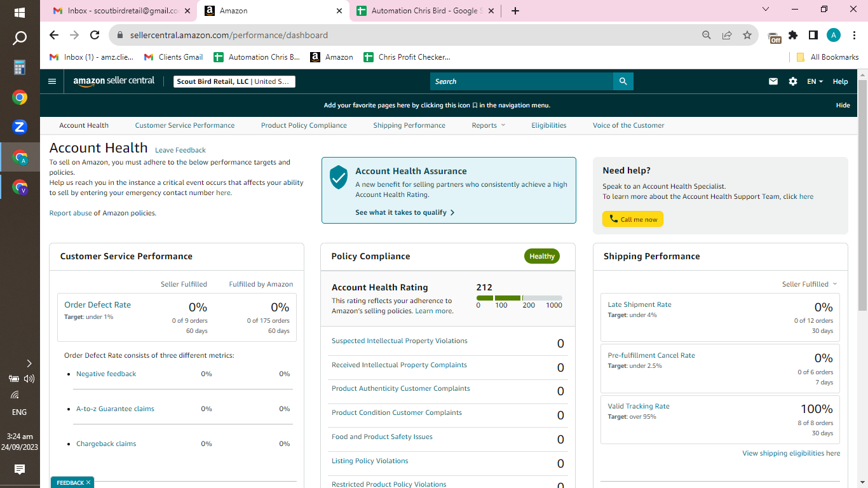The width and height of the screenshot is (868, 488).
Task: Reload the page with the refresh icon
Action: (x=95, y=35)
